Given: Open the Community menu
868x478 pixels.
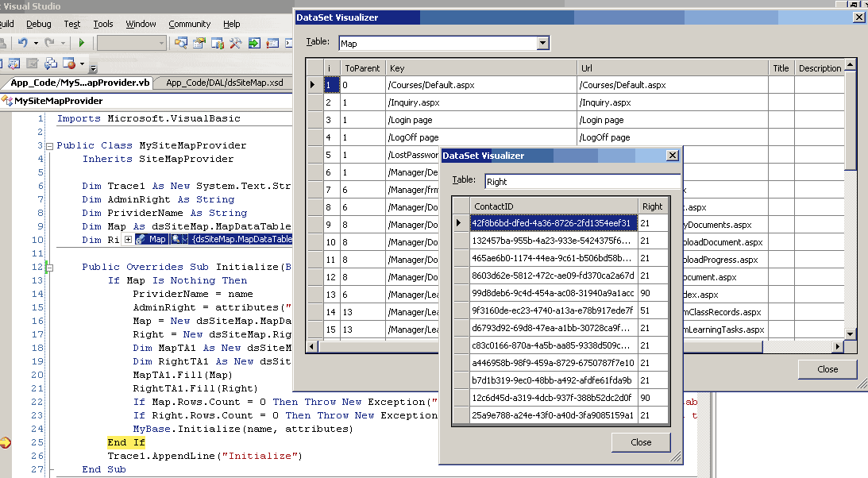Looking at the screenshot, I should coord(189,24).
